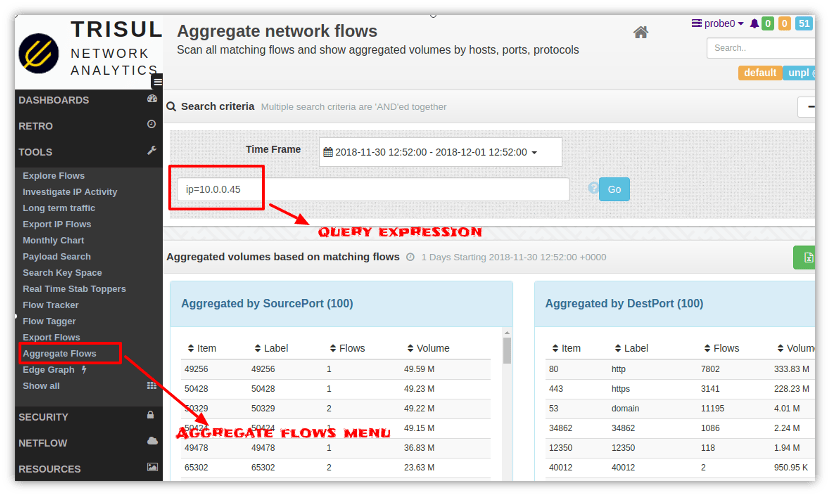The height and width of the screenshot is (496, 830).
Task: Click the domain label in DestPort table
Action: click(x=625, y=409)
